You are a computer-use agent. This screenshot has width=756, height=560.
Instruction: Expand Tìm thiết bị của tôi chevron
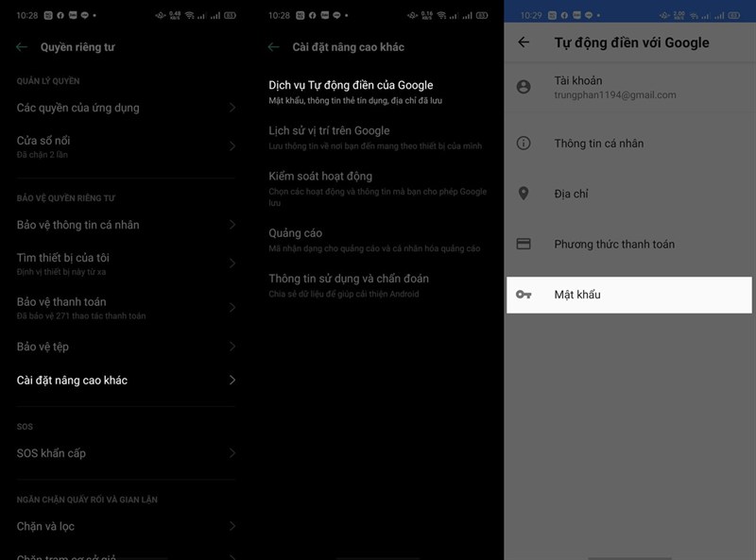coord(232,263)
